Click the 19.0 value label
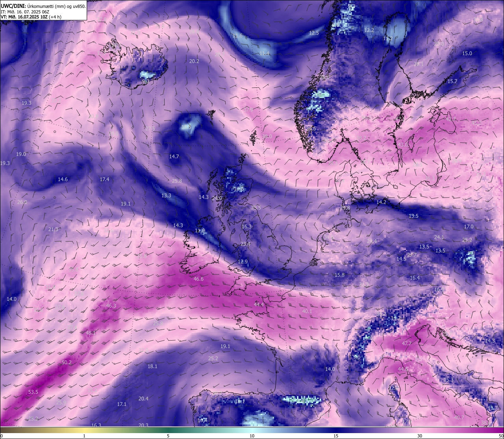Viewport: 504px width, 439px height. point(21,154)
